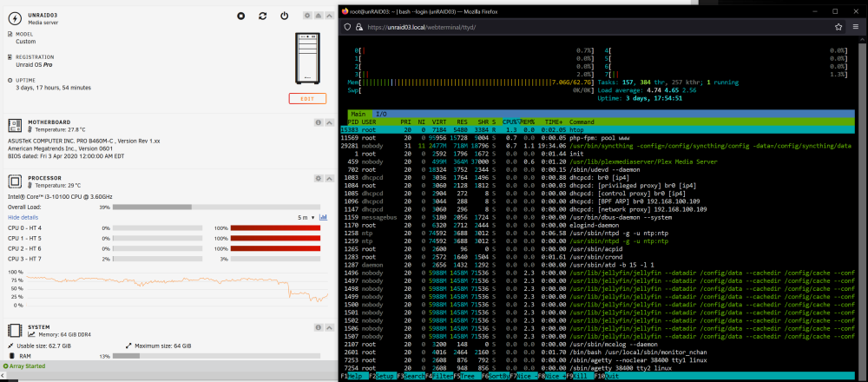This screenshot has width=868, height=382.
Task: Open processor tile settings gear
Action: click(319, 178)
